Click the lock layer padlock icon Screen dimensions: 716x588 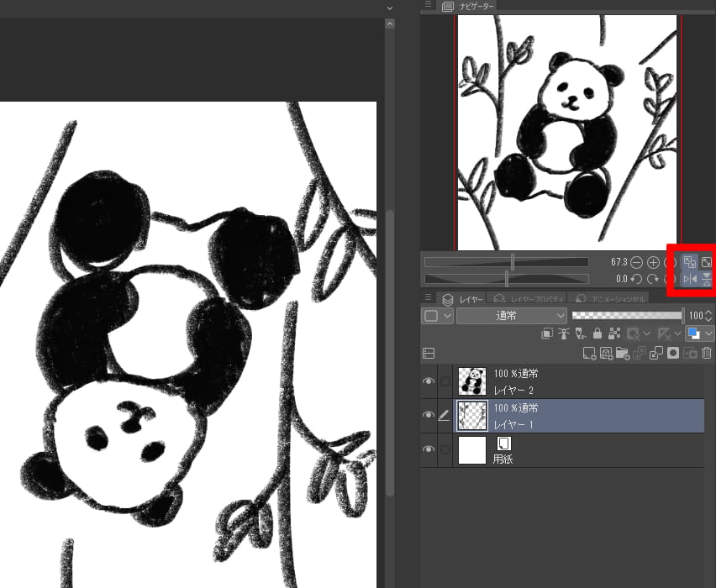coord(597,334)
